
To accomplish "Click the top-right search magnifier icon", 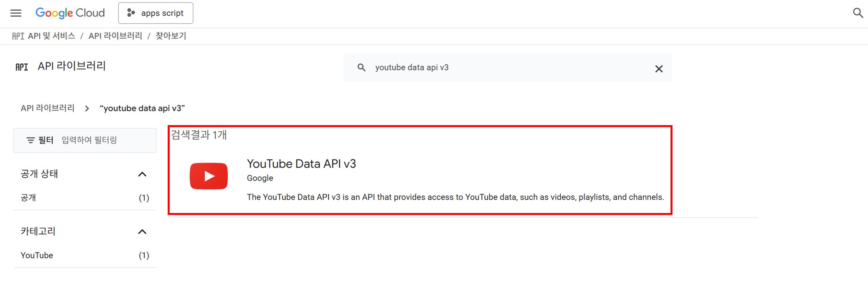I will pyautogui.click(x=858, y=13).
